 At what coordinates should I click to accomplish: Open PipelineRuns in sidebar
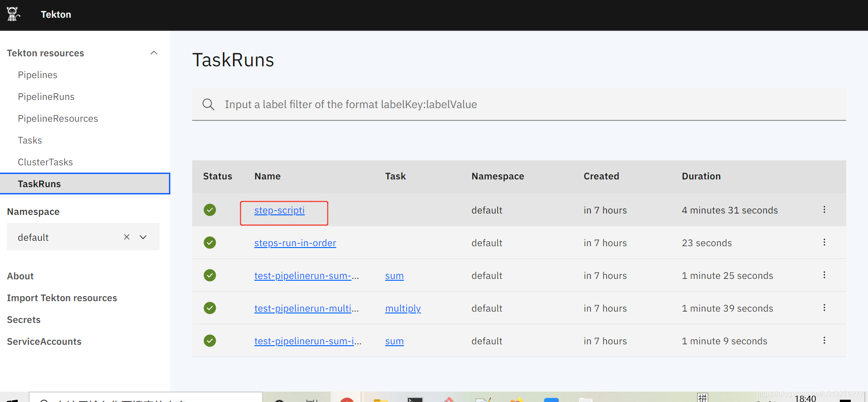point(46,97)
